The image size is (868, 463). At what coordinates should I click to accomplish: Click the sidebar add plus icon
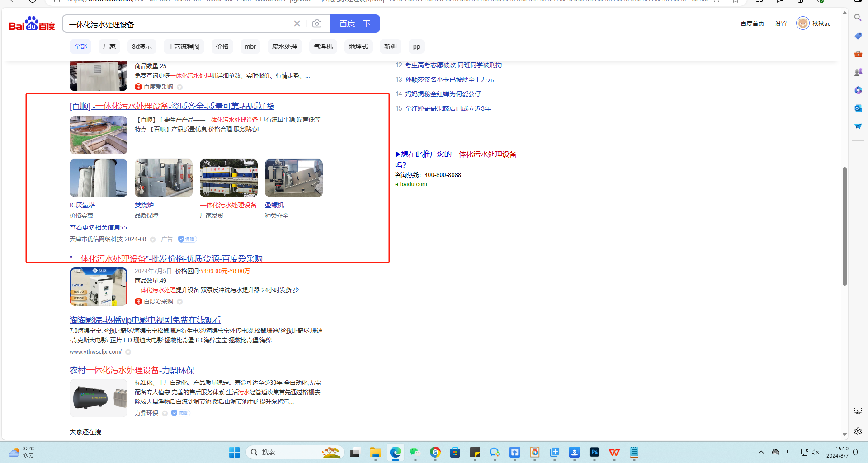point(858,155)
